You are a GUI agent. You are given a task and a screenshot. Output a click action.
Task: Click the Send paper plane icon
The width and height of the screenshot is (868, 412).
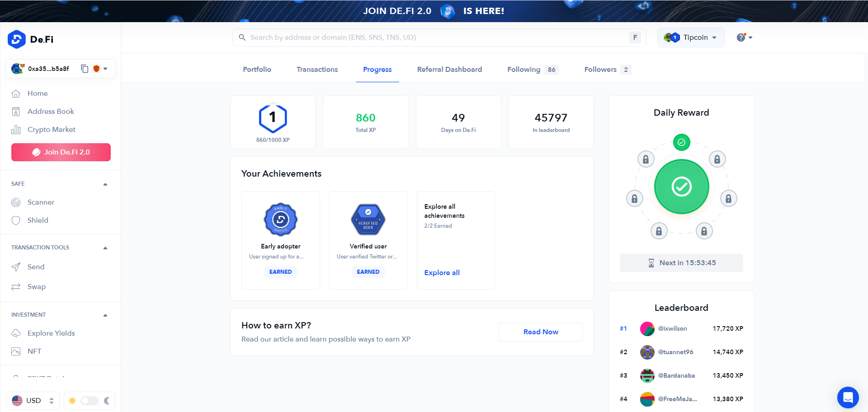click(x=16, y=267)
